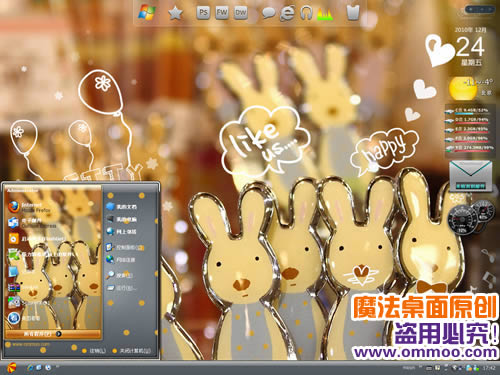Screen dimensions: 500x375
Task: Open the chat speech-bubble icon in dock
Action: point(268,13)
